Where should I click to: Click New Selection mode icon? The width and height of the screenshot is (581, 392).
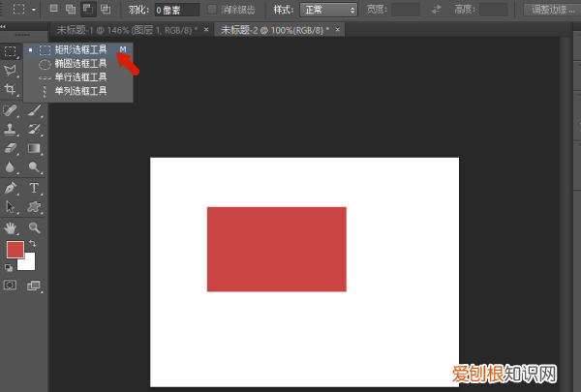click(x=53, y=9)
